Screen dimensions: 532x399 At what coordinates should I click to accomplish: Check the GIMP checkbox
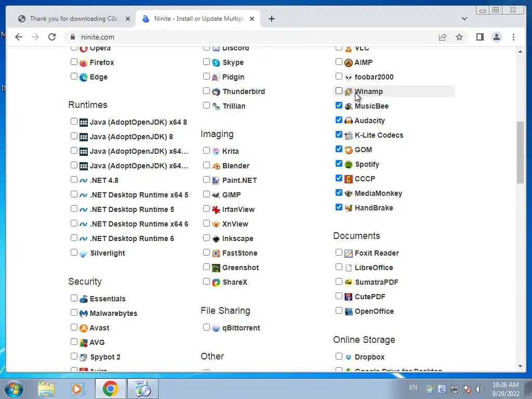point(206,194)
